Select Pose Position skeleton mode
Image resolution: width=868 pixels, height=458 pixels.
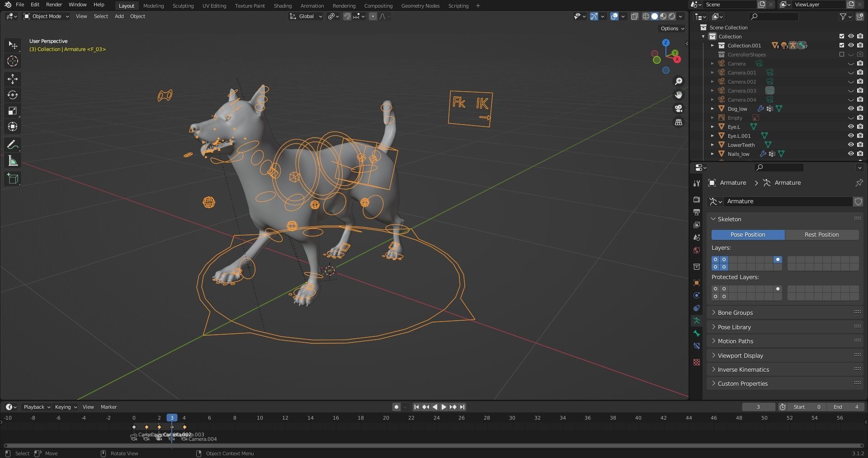pyautogui.click(x=748, y=234)
